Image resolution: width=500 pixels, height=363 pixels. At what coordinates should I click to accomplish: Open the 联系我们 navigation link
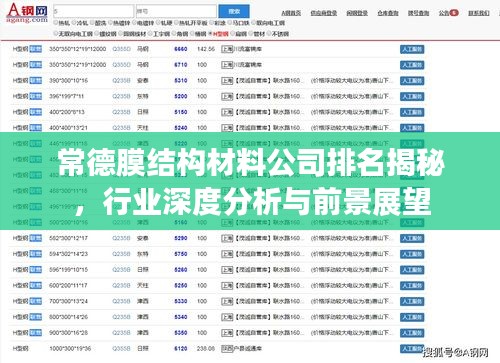click(479, 13)
